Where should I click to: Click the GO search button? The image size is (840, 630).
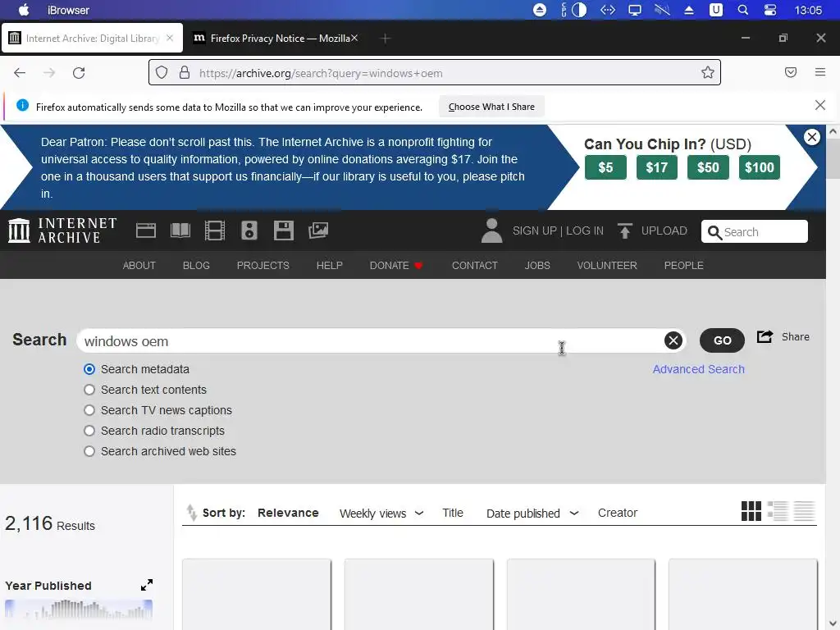[722, 340]
